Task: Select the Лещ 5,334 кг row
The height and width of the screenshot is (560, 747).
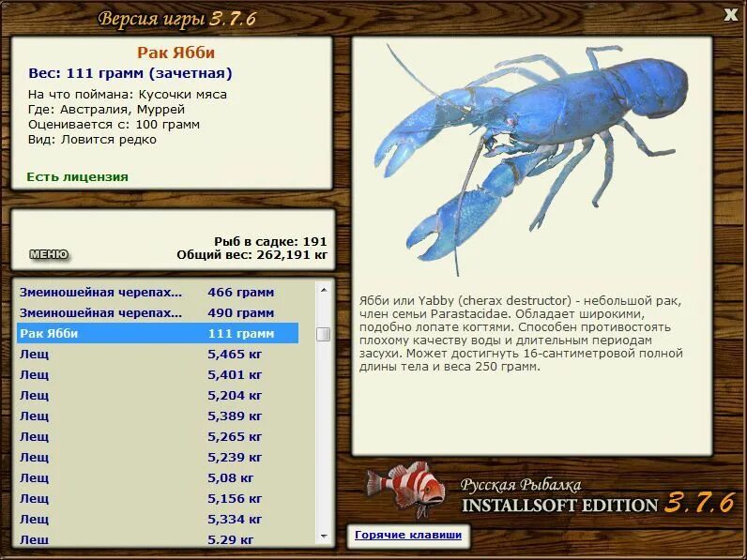Action: (158, 519)
